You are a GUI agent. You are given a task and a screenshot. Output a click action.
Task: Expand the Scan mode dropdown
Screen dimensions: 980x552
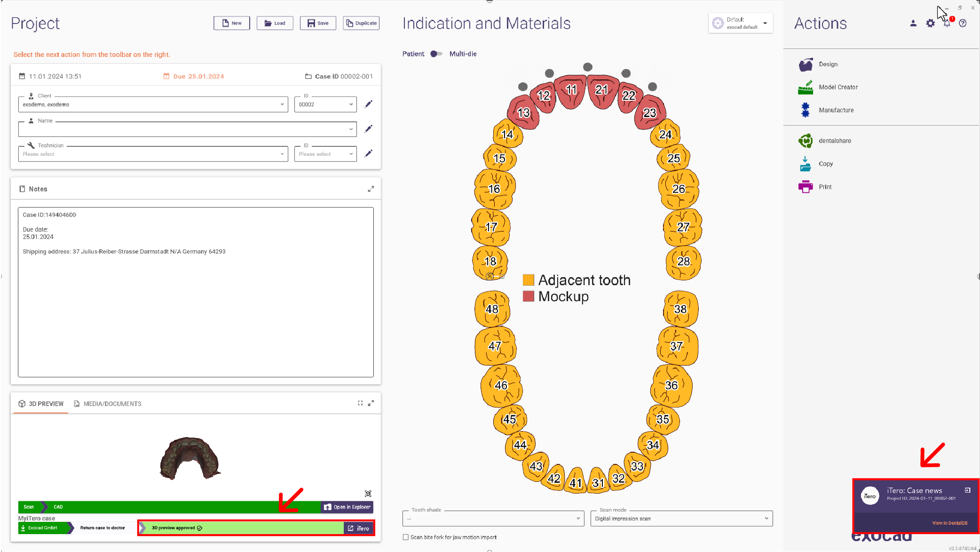point(681,519)
